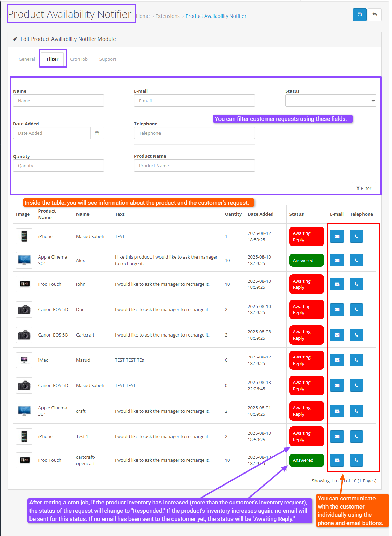Image resolution: width=392 pixels, height=536 pixels.
Task: Open the calendar picker for Date Added
Action: click(97, 133)
